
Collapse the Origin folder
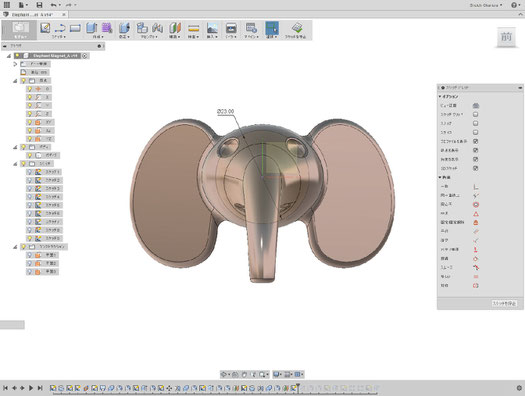tap(15, 81)
